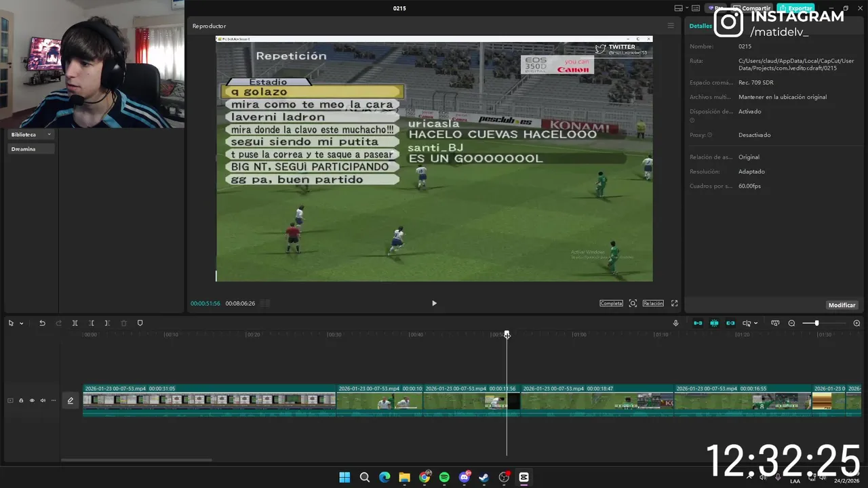Viewport: 868px width, 488px height.
Task: Open File Explorer from taskbar
Action: pos(404,477)
